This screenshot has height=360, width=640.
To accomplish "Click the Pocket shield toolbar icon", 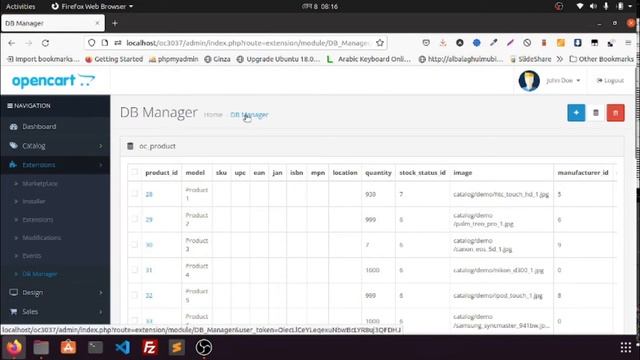I will 426,43.
